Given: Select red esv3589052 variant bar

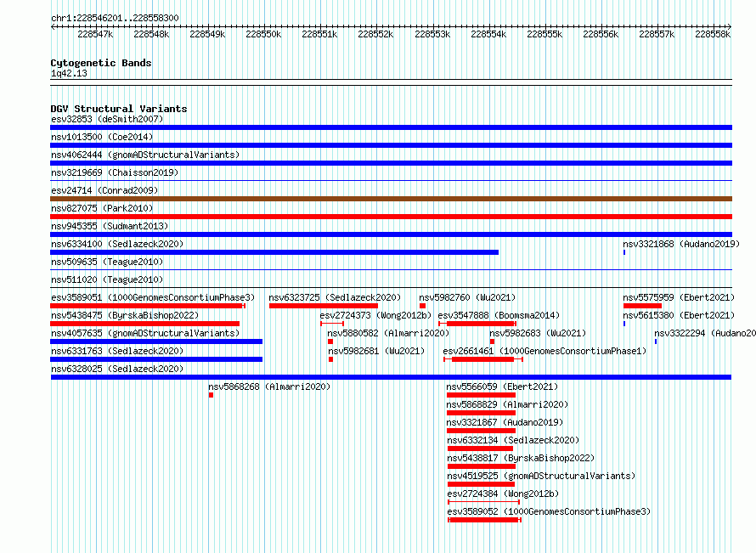Looking at the screenshot, I should coord(484,520).
